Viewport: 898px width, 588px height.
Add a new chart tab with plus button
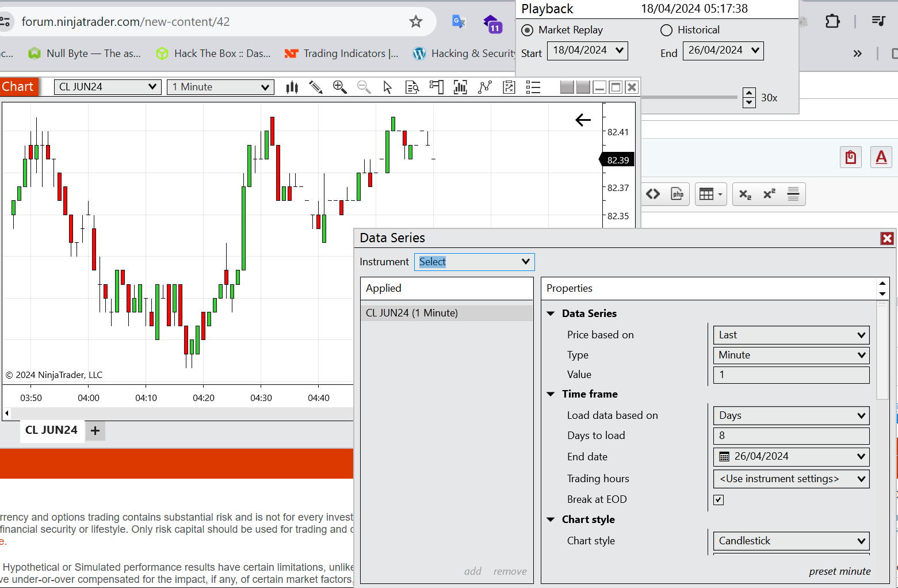point(95,430)
